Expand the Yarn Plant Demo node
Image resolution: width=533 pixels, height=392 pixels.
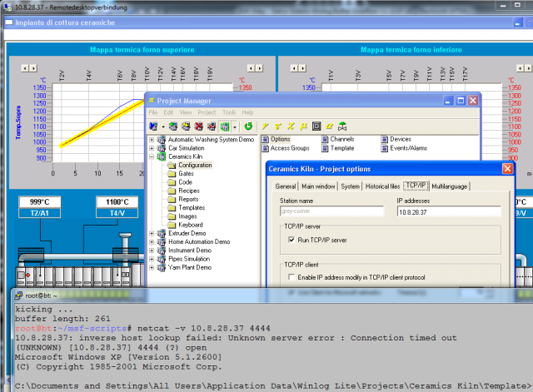[152, 267]
